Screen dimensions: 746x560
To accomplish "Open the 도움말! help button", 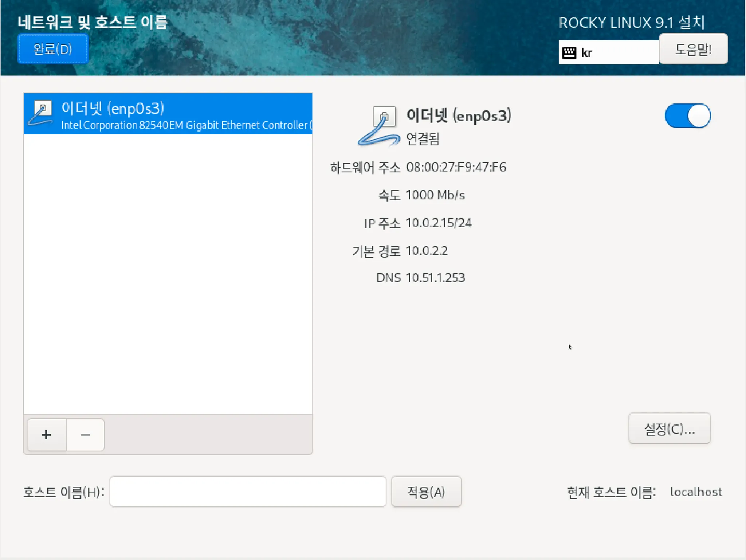I will (693, 49).
